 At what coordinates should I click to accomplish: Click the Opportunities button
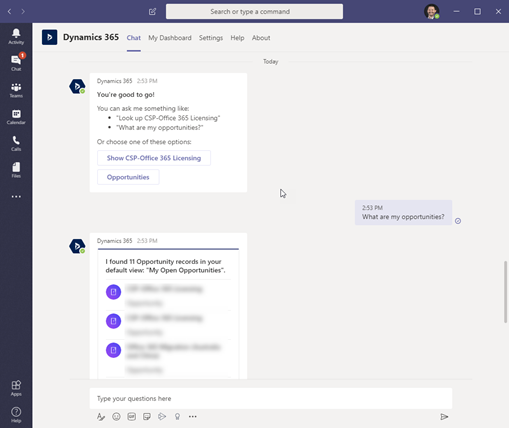128,177
